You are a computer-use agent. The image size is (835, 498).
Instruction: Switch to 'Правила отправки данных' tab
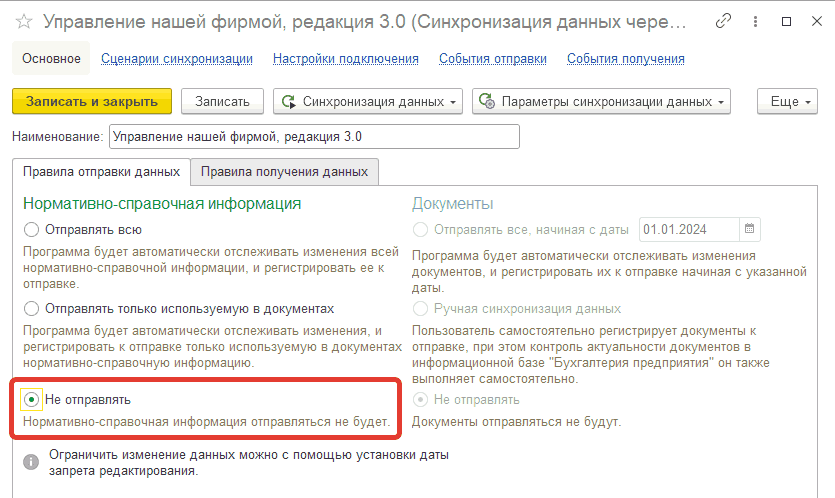(101, 172)
